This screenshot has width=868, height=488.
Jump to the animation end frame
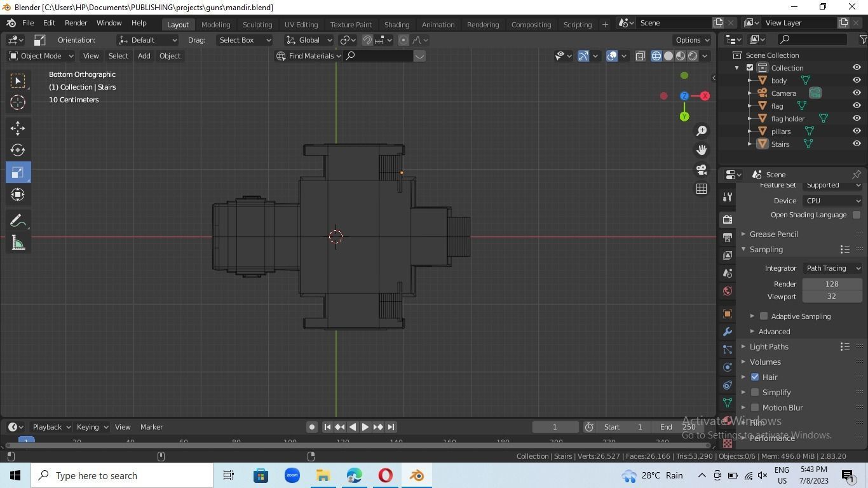click(391, 427)
